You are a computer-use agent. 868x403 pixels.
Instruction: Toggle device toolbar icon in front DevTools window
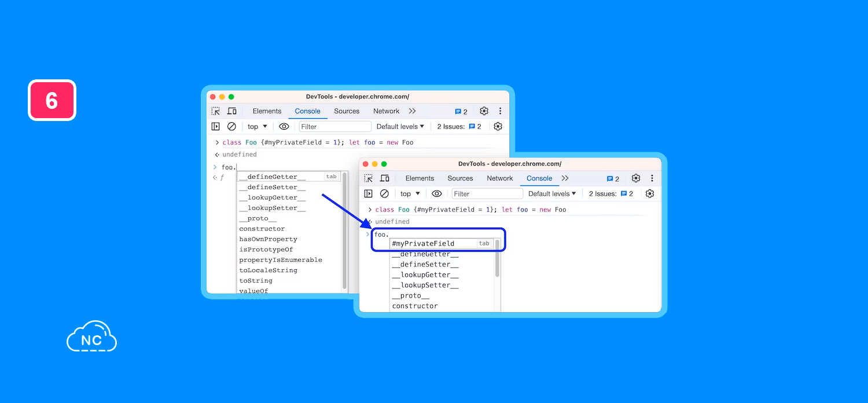point(385,178)
